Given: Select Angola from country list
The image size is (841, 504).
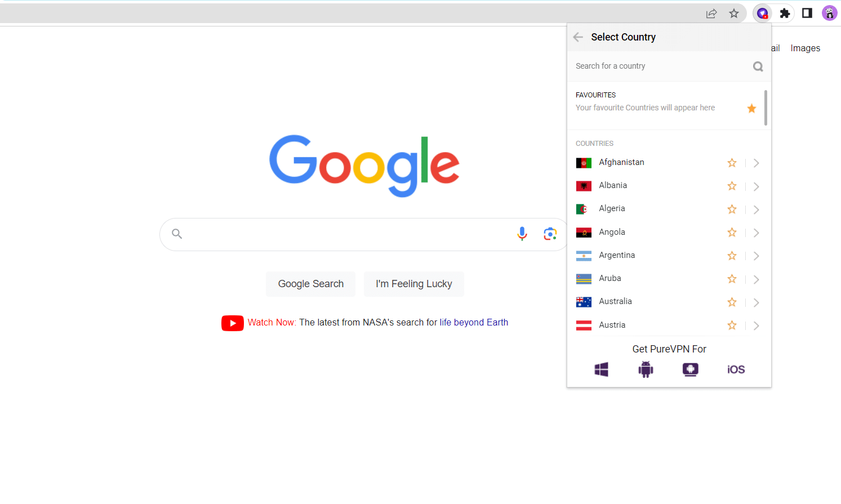Looking at the screenshot, I should pyautogui.click(x=612, y=232).
